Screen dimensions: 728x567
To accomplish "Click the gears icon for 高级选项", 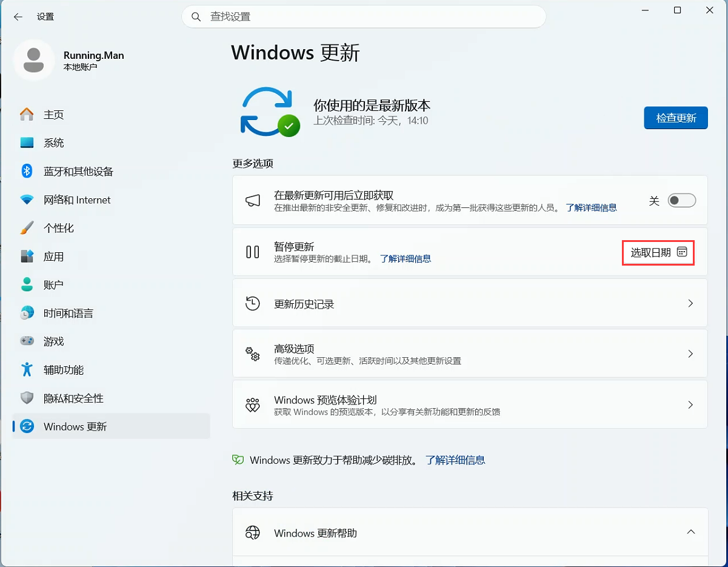I will pyautogui.click(x=253, y=354).
